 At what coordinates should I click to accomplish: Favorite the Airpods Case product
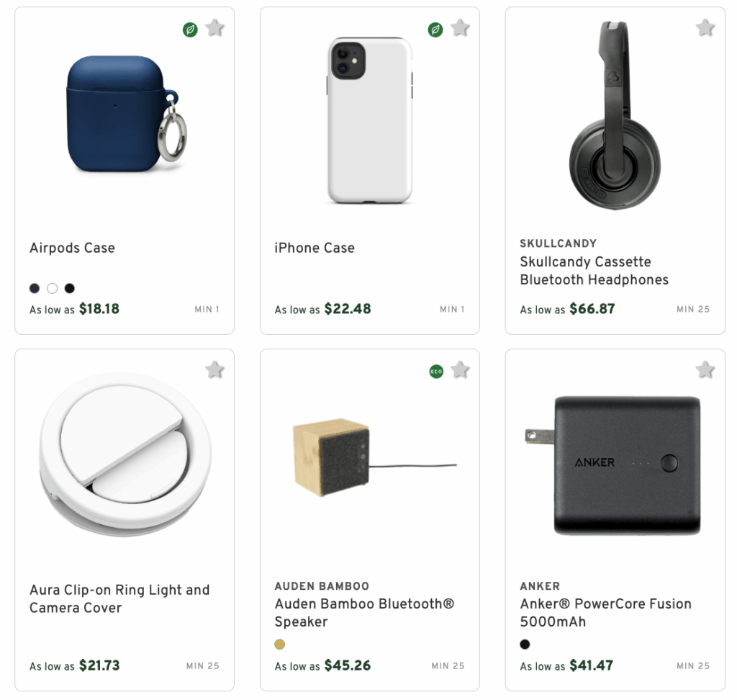point(214,28)
